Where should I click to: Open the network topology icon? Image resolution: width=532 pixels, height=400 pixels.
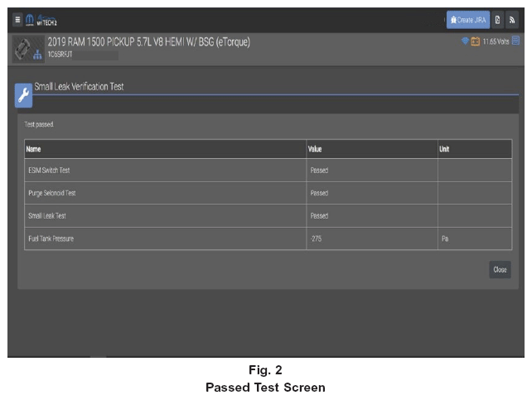coord(37,55)
